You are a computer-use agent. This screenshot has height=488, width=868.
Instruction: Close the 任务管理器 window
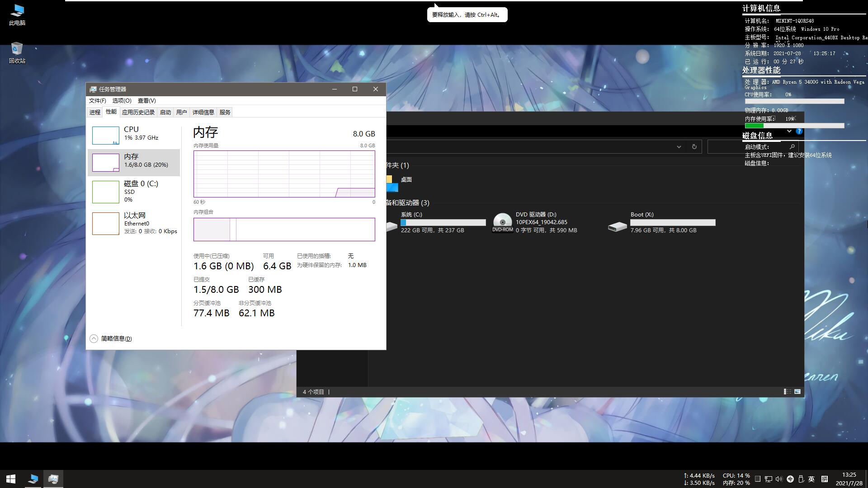[x=375, y=89]
